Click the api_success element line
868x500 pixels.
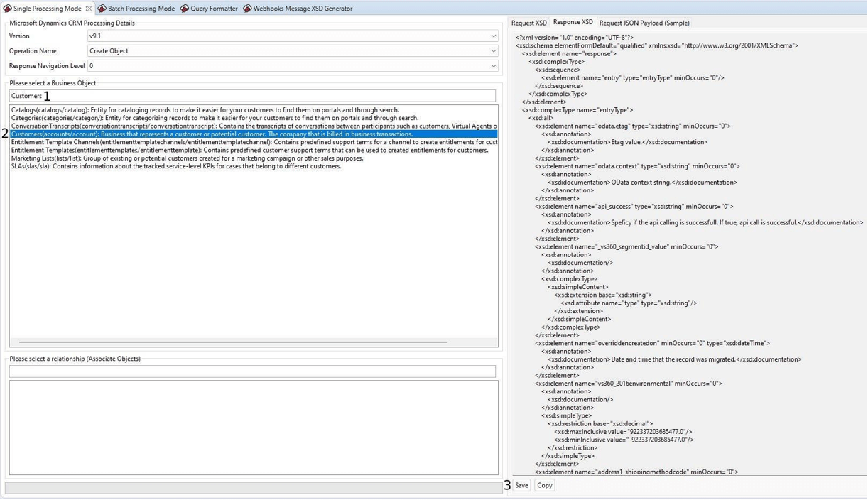pyautogui.click(x=634, y=207)
